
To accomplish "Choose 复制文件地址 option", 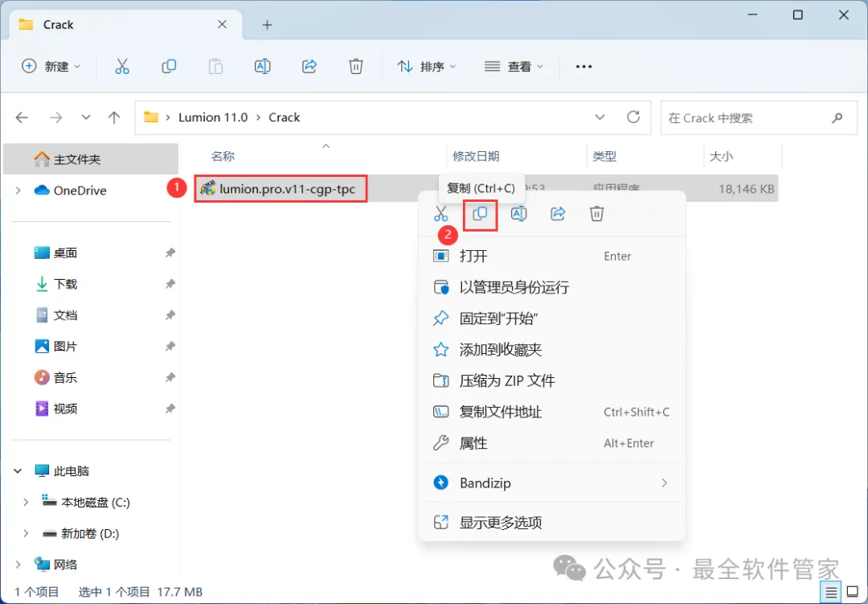I will tap(552, 412).
